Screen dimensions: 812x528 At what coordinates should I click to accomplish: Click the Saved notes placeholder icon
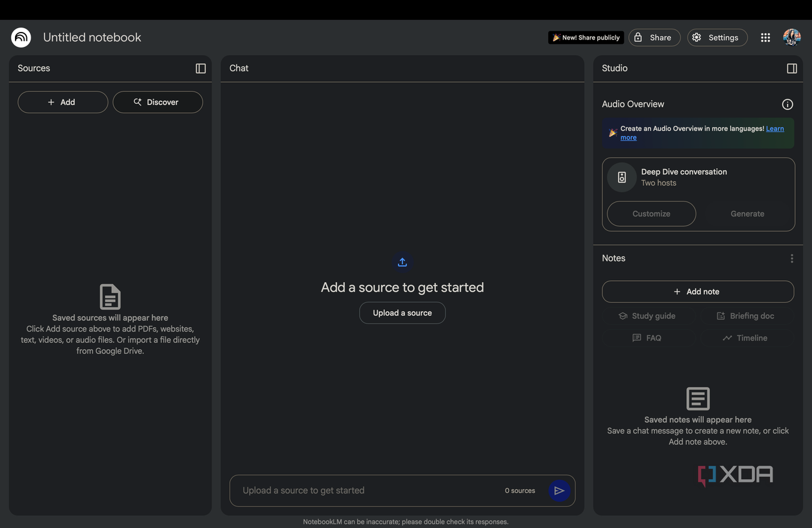698,399
